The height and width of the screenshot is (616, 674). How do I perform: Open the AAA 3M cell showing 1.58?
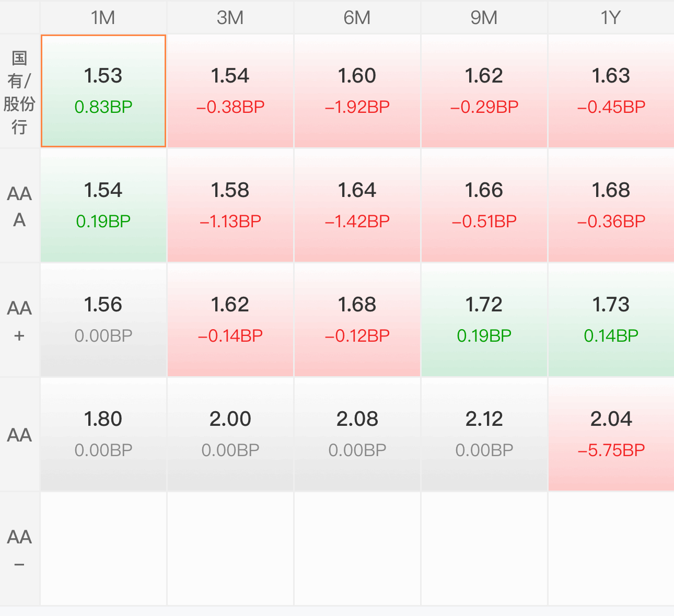[x=230, y=205]
